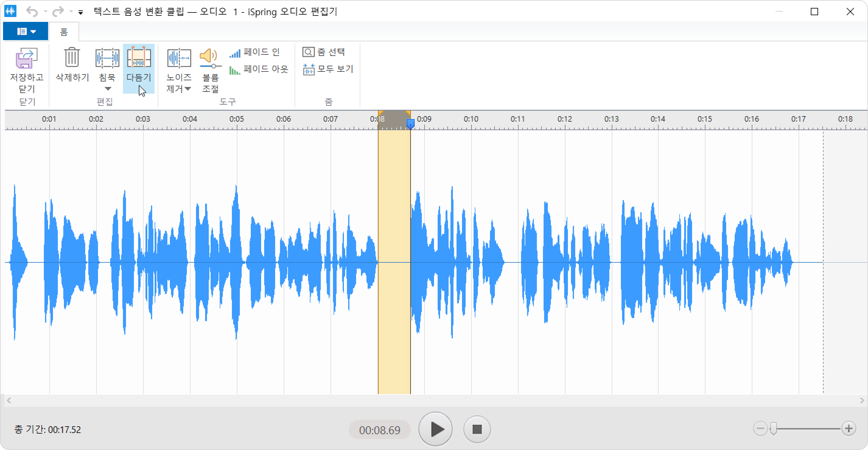Click the 노이즈 제거 noise removal icon

tap(179, 58)
